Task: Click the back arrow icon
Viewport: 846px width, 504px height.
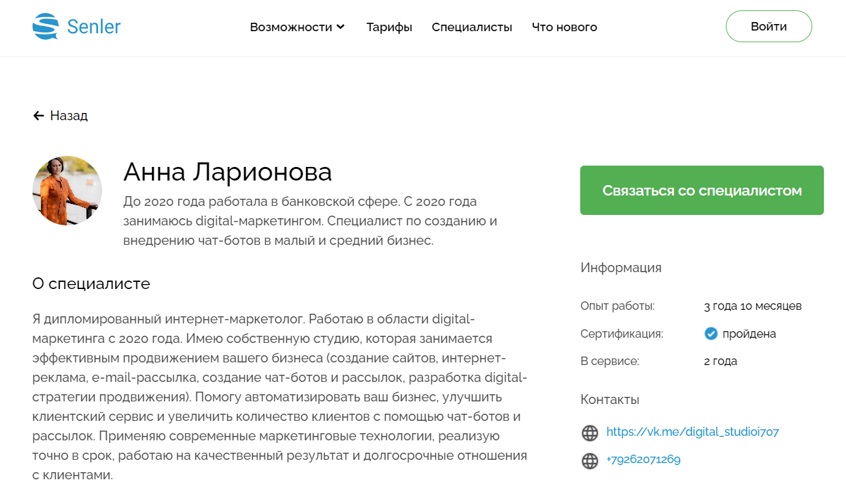Action: point(38,116)
